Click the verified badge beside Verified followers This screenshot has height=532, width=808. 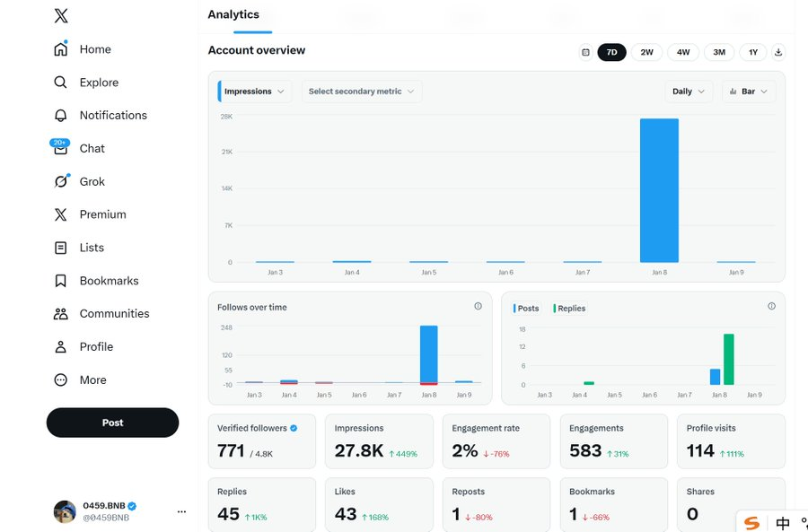click(294, 428)
